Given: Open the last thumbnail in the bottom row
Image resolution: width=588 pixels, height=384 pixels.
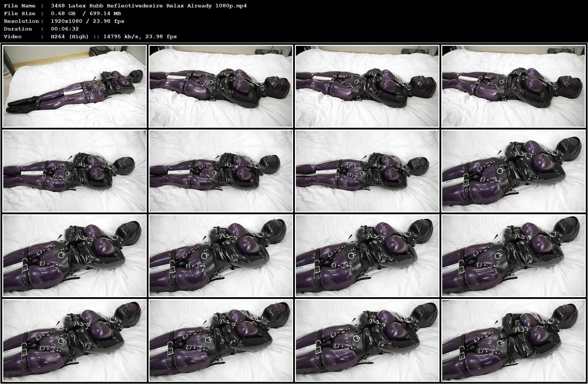Looking at the screenshot, I should (514, 340).
